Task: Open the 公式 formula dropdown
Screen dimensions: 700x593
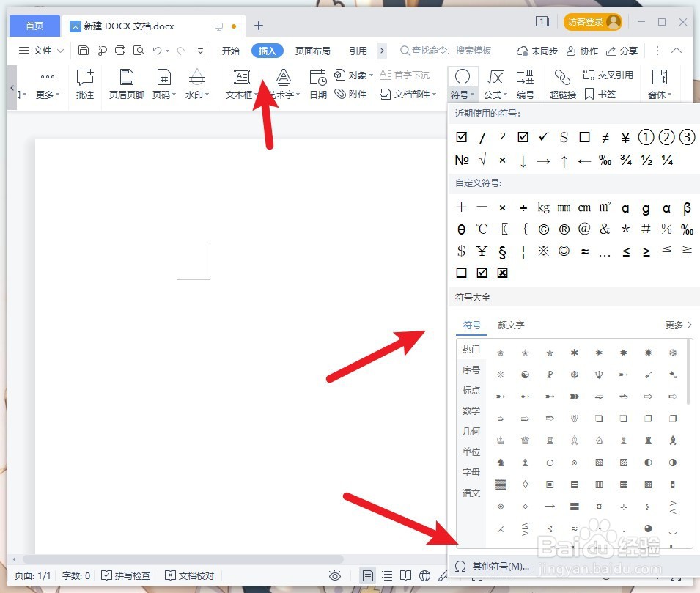Action: pos(495,84)
